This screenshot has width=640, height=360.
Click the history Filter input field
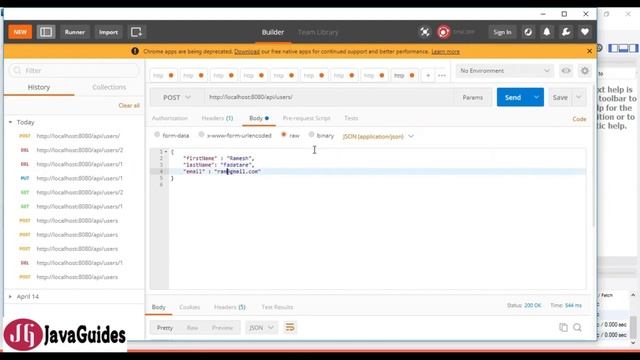[x=74, y=71]
